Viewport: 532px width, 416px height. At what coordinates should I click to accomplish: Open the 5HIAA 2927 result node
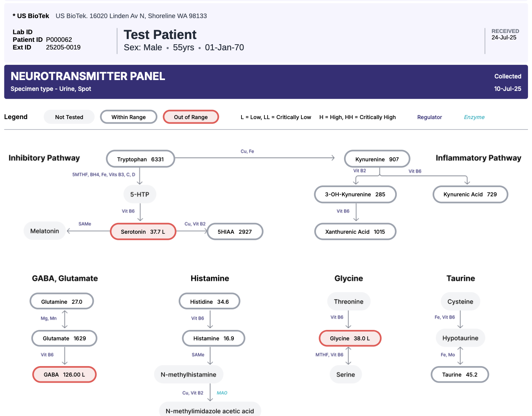(x=235, y=232)
